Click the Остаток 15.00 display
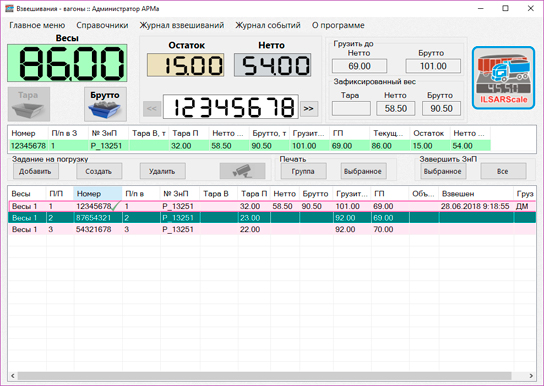544x386 pixels. pos(186,65)
